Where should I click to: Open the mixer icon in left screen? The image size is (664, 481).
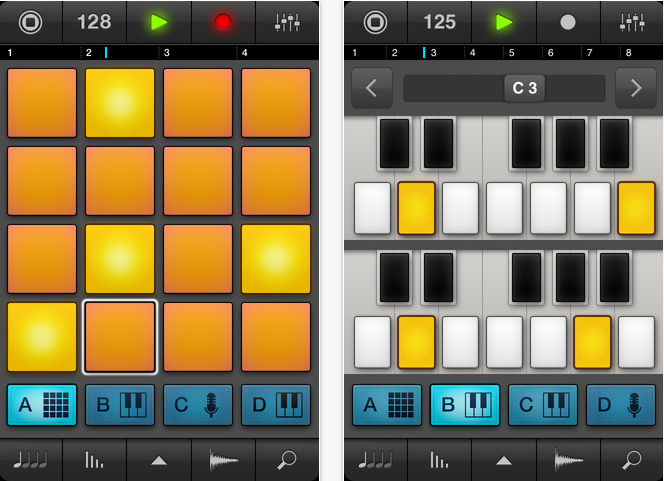point(287,22)
